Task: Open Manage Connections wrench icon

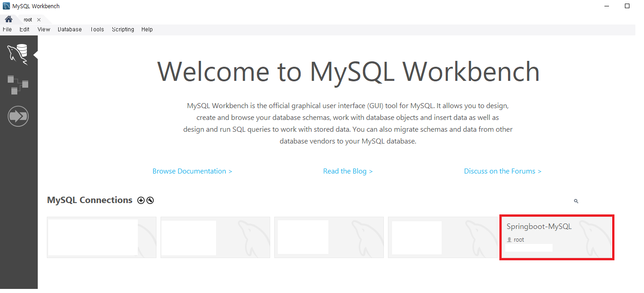Action: [x=150, y=200]
